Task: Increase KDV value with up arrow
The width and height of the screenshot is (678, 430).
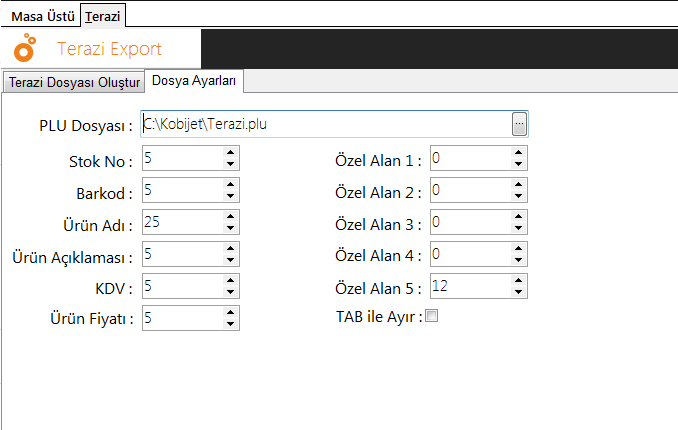Action: 230,280
